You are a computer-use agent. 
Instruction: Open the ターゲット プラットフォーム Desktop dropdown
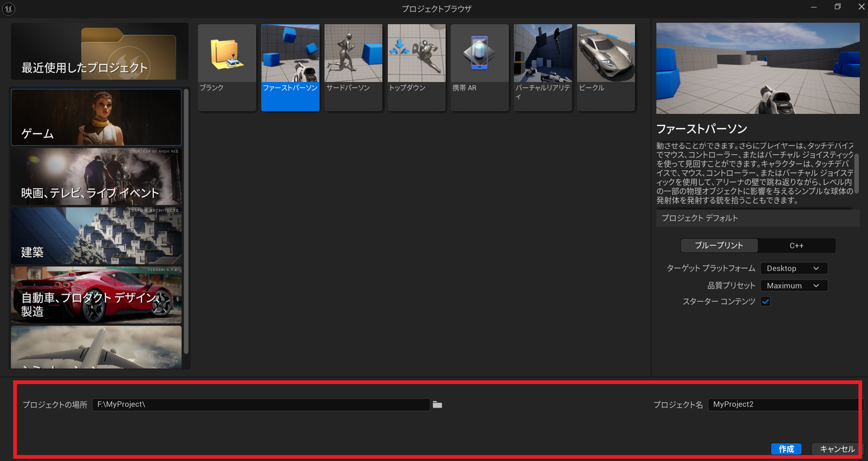click(794, 269)
